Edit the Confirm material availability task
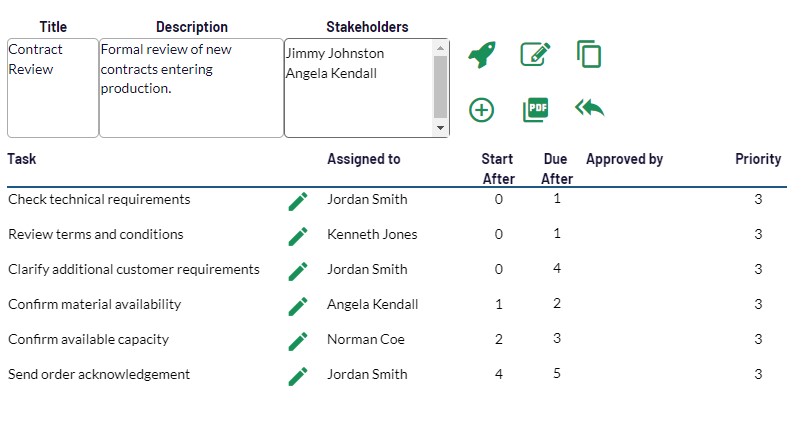This screenshot has width=808, height=435. (297, 305)
